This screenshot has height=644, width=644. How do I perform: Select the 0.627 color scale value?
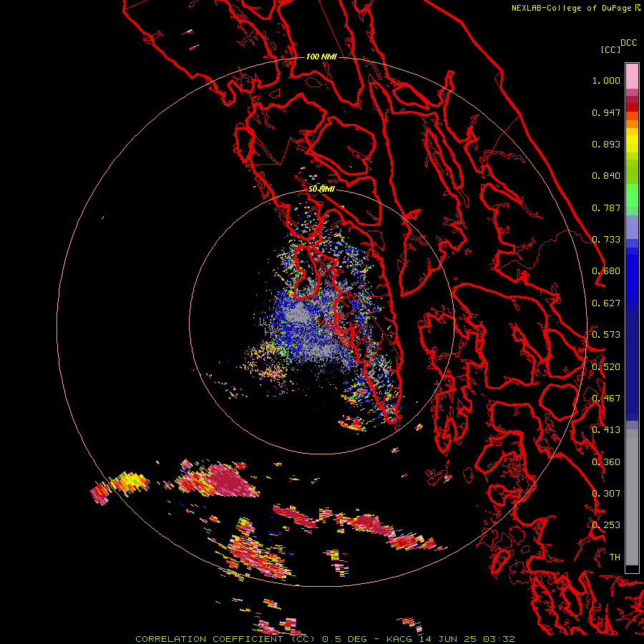coord(606,303)
